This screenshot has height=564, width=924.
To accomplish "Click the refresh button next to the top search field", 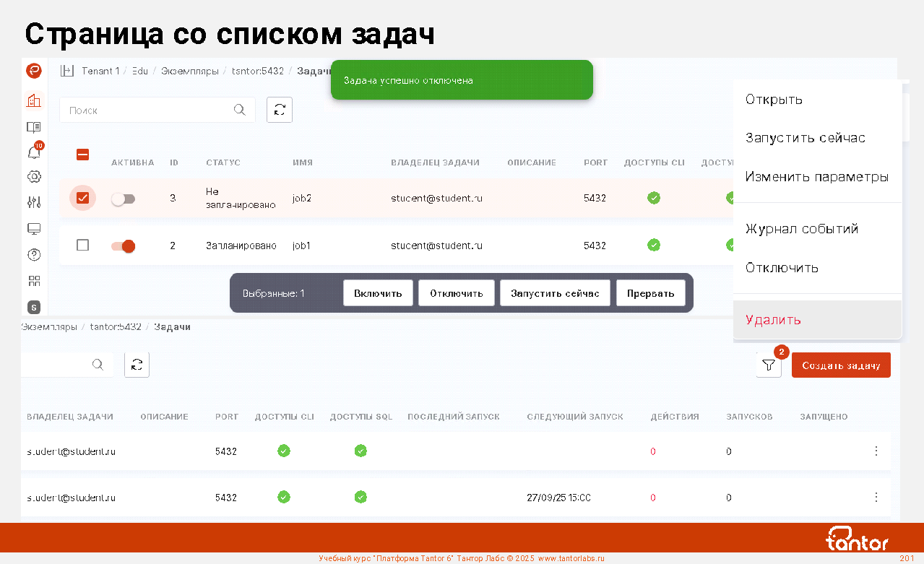I will 280,110.
